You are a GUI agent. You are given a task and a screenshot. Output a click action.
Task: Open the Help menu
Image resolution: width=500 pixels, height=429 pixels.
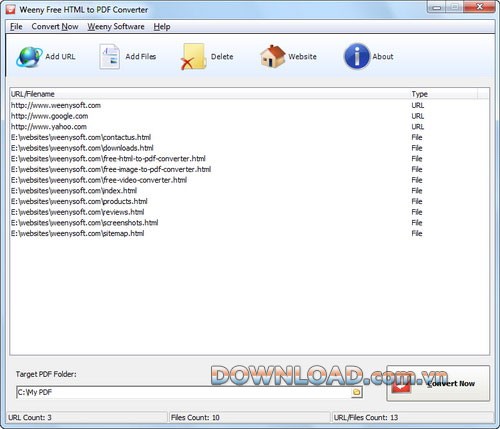(162, 27)
